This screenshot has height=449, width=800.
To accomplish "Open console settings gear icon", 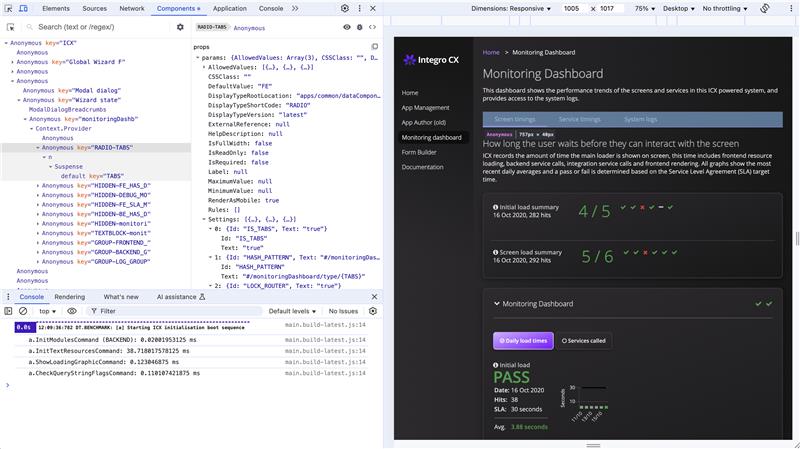I will (374, 311).
